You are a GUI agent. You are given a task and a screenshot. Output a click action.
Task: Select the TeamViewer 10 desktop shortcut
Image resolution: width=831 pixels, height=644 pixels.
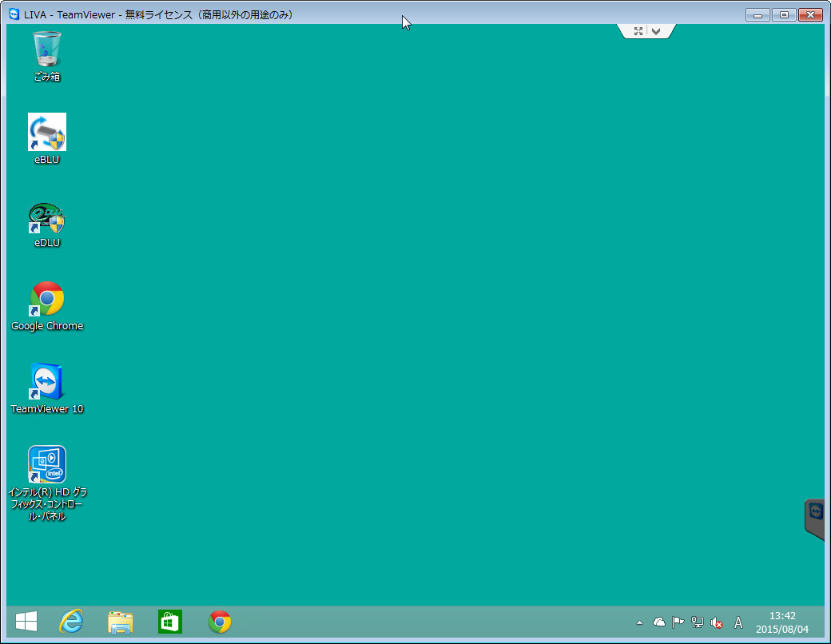[46, 388]
